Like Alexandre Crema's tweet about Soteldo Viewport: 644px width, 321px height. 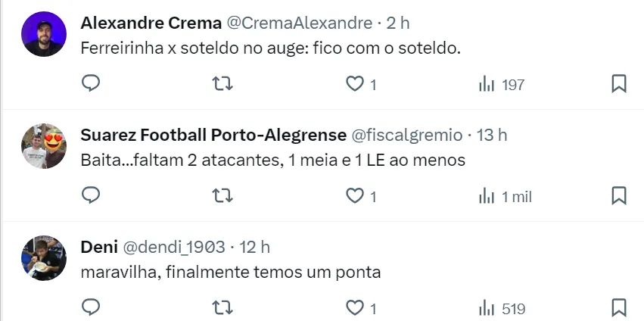click(x=355, y=84)
